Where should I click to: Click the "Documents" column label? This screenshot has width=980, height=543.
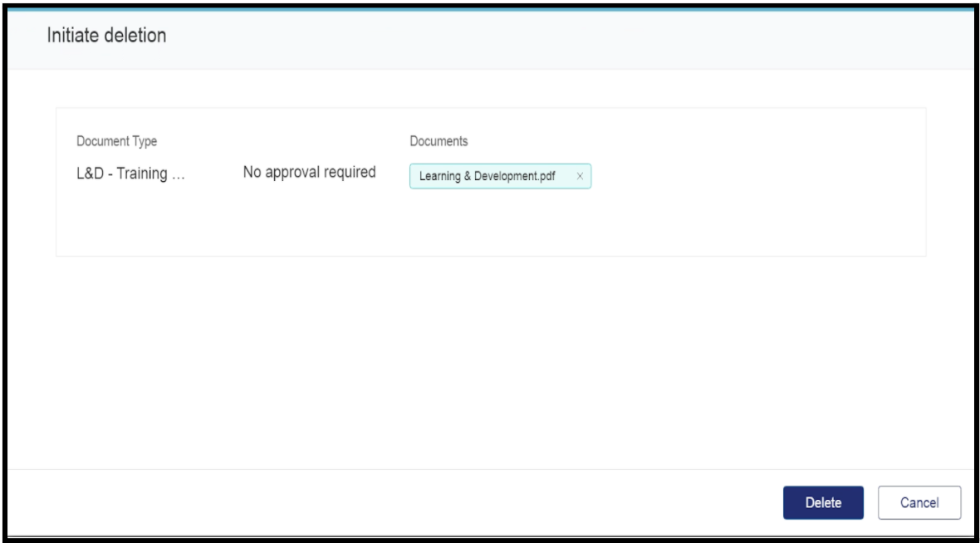click(439, 141)
